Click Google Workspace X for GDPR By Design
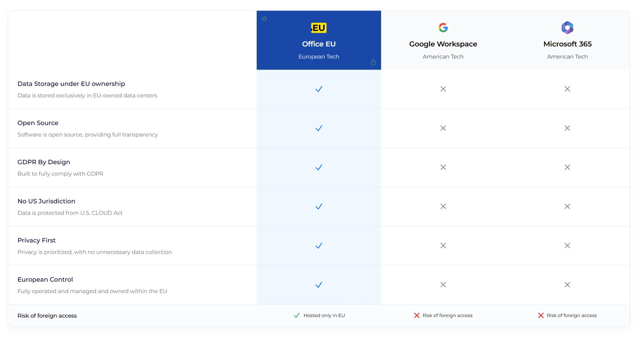This screenshot has width=644, height=338. click(x=443, y=167)
